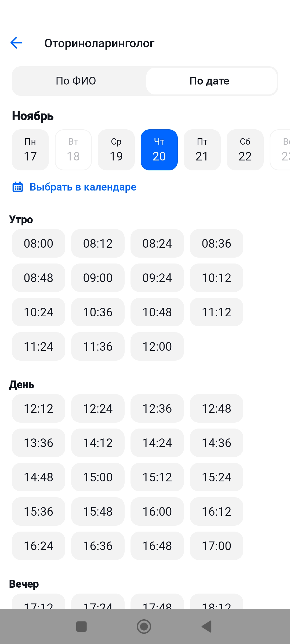This screenshot has height=644, width=290.
Task: Pick Saturday 22 date
Action: (245, 150)
